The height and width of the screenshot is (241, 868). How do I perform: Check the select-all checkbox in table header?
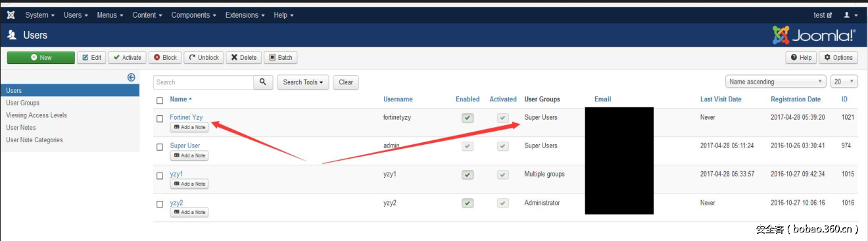point(160,100)
